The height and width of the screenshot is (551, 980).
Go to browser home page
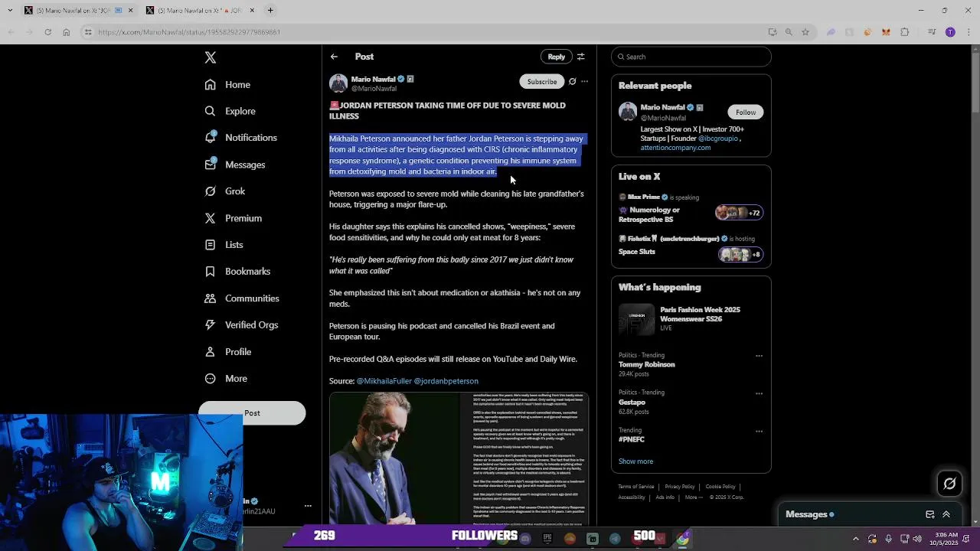(x=67, y=32)
